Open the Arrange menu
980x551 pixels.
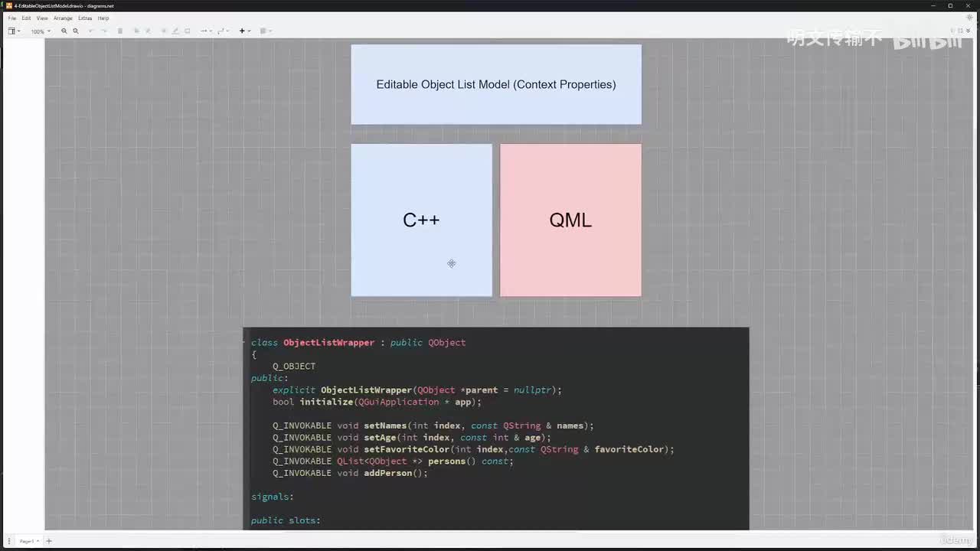pos(63,18)
